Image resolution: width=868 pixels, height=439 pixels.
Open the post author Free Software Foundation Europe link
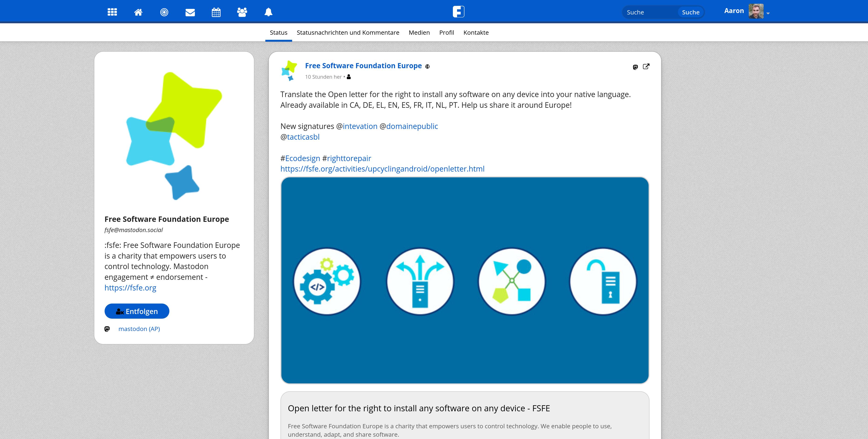point(363,66)
